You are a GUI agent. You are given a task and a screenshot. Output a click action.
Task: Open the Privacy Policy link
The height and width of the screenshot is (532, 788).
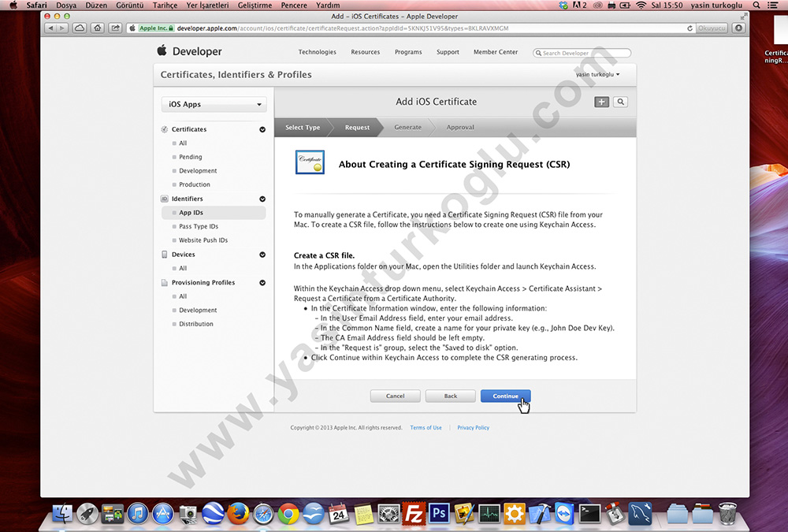(473, 427)
